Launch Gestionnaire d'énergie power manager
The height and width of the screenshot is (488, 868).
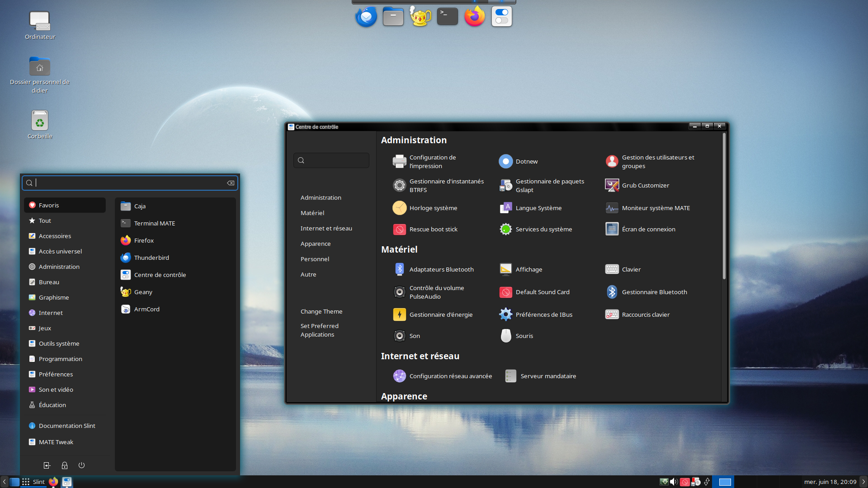click(440, 314)
